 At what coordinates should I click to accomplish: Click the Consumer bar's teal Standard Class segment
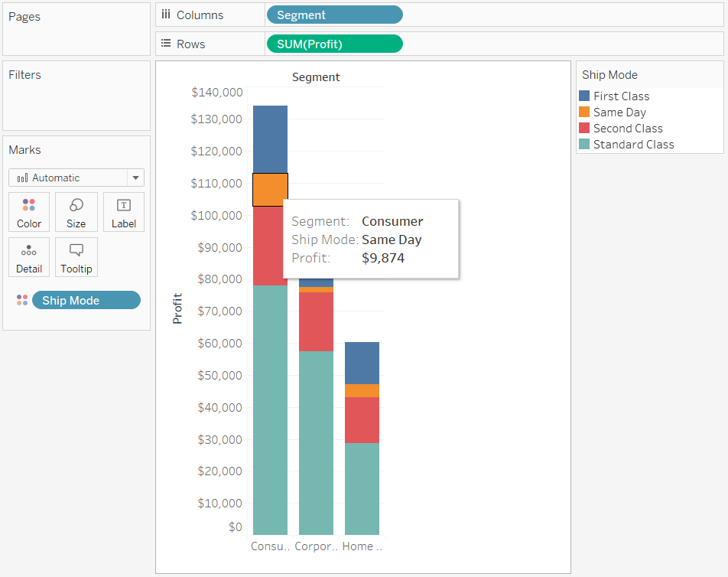(x=270, y=409)
